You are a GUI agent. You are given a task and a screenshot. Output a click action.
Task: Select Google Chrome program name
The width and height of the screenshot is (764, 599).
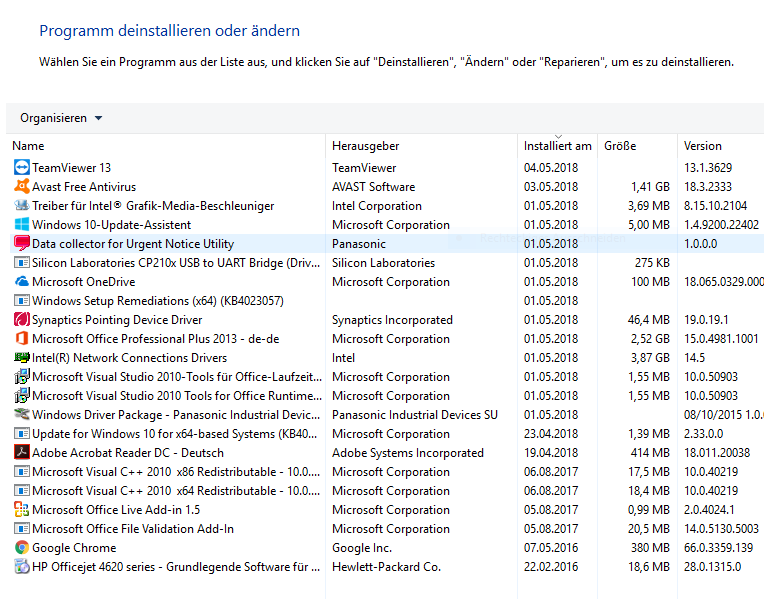[74, 548]
